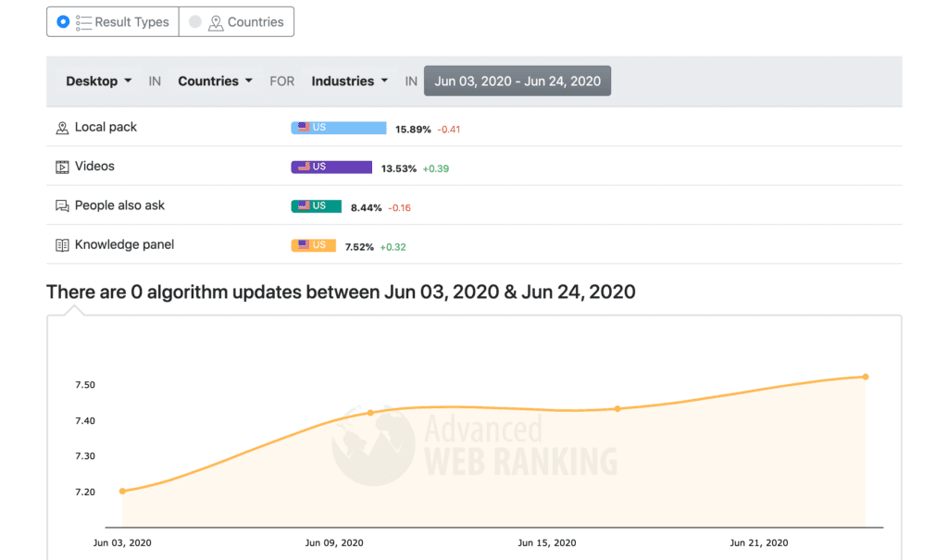Click the orange US bar for Knowledge panel
Image resolution: width=948 pixels, height=560 pixels.
[313, 245]
